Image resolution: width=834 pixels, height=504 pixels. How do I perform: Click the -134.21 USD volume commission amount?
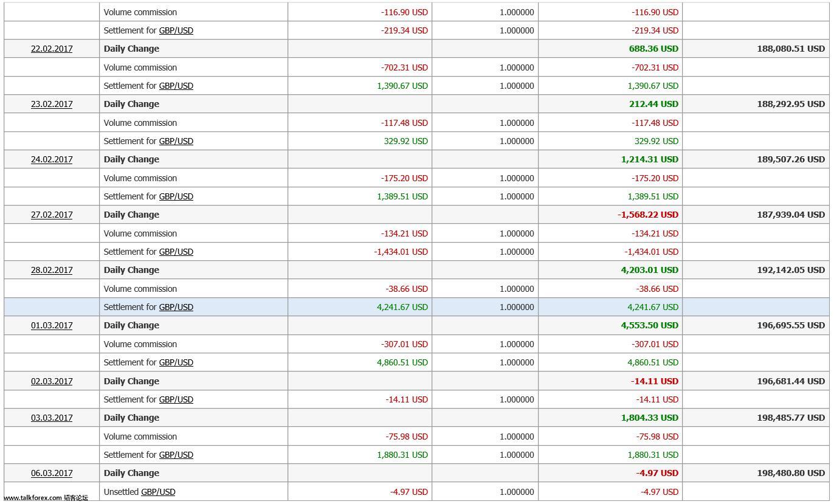point(404,233)
